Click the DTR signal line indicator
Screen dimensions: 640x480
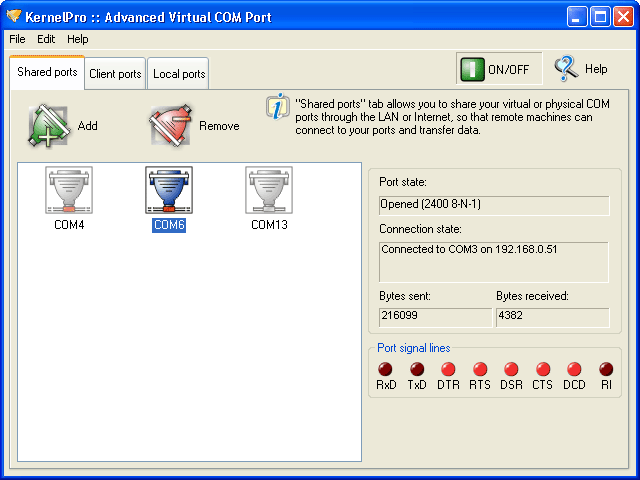[448, 369]
